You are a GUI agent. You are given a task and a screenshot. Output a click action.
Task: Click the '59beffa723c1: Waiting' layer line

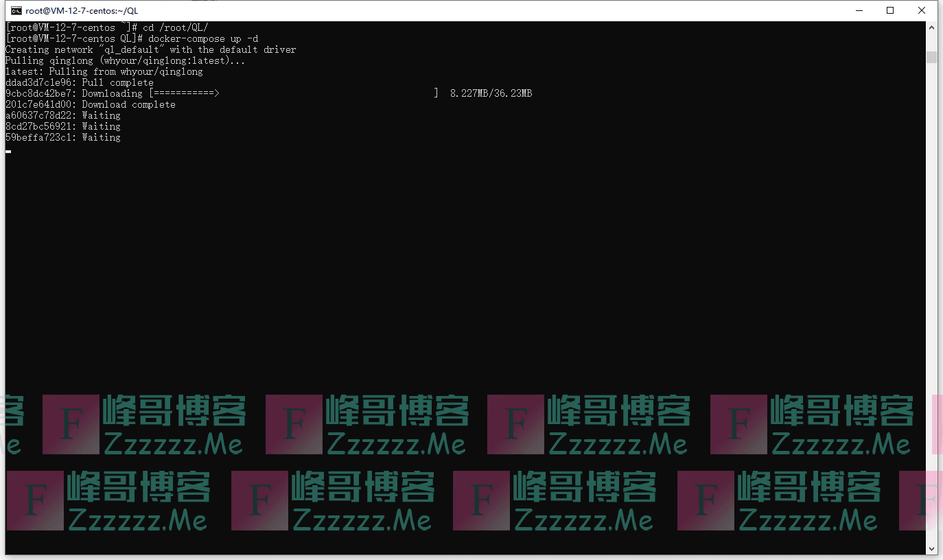62,137
